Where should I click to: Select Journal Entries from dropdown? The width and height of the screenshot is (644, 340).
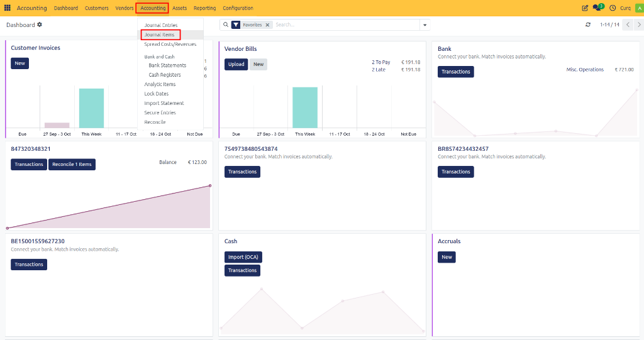tap(160, 25)
